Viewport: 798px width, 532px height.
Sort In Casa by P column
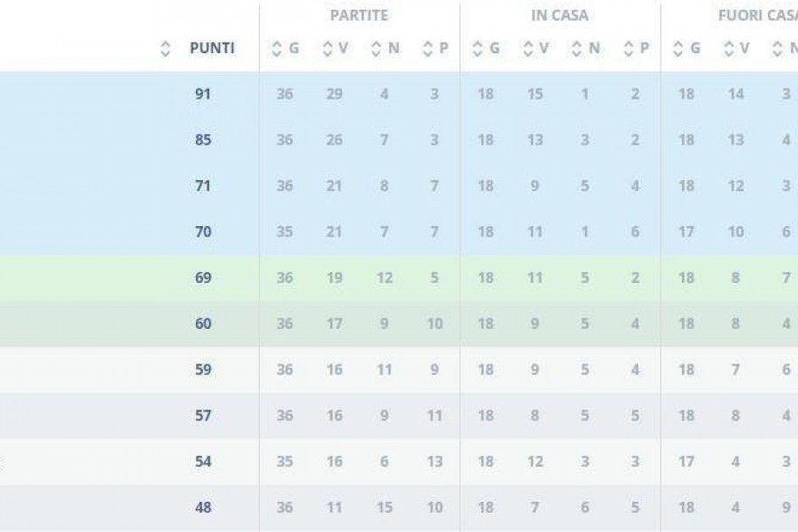(x=636, y=49)
